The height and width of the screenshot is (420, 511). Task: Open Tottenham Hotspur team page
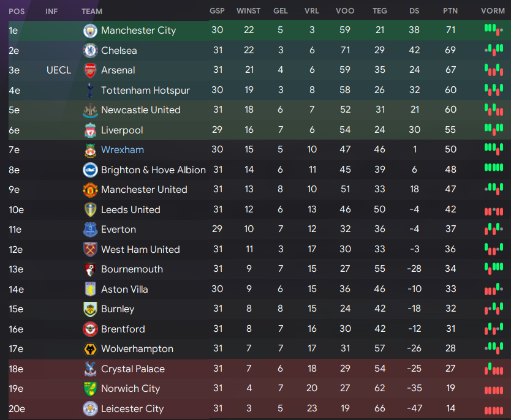click(145, 90)
